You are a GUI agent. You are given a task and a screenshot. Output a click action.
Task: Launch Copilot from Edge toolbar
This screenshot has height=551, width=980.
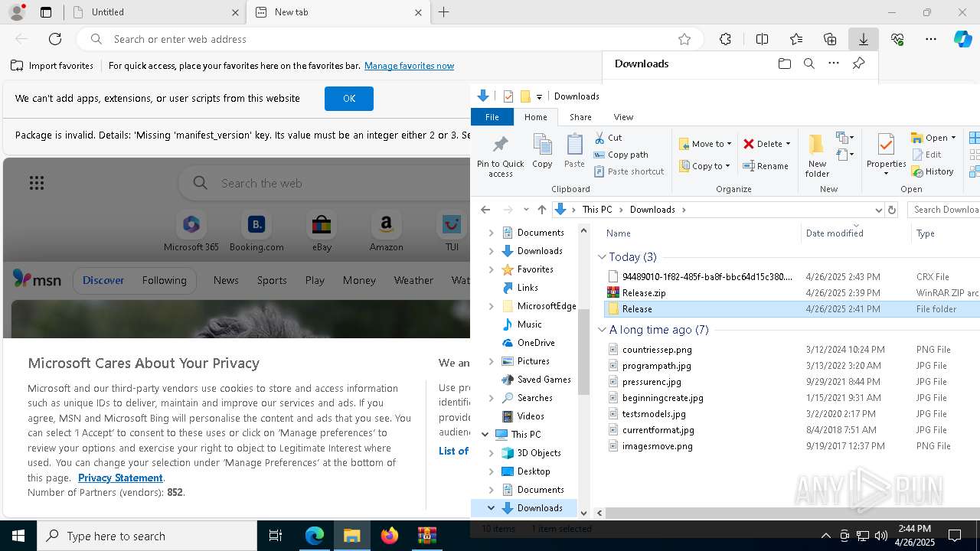[x=963, y=39]
